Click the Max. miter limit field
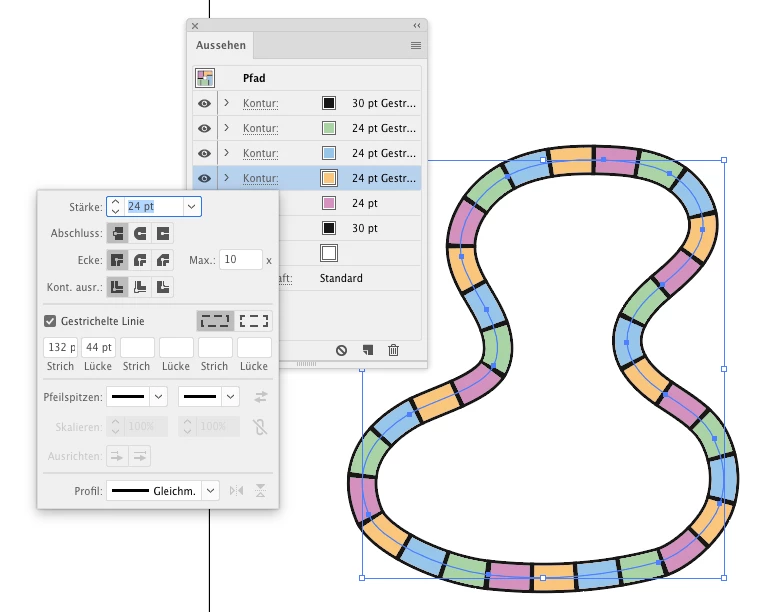The height and width of the screenshot is (612, 771). point(240,260)
